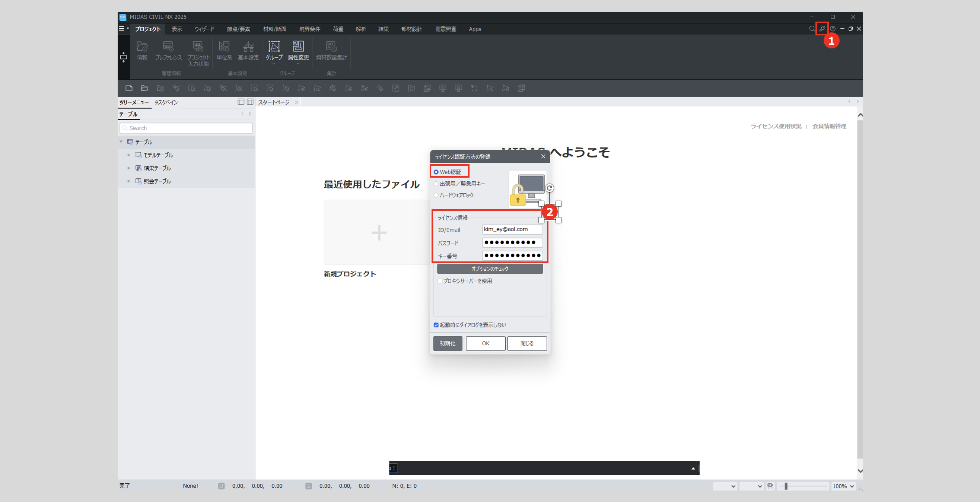Open the 単位系 unit system tool
The width and height of the screenshot is (980, 502).
pos(224,51)
